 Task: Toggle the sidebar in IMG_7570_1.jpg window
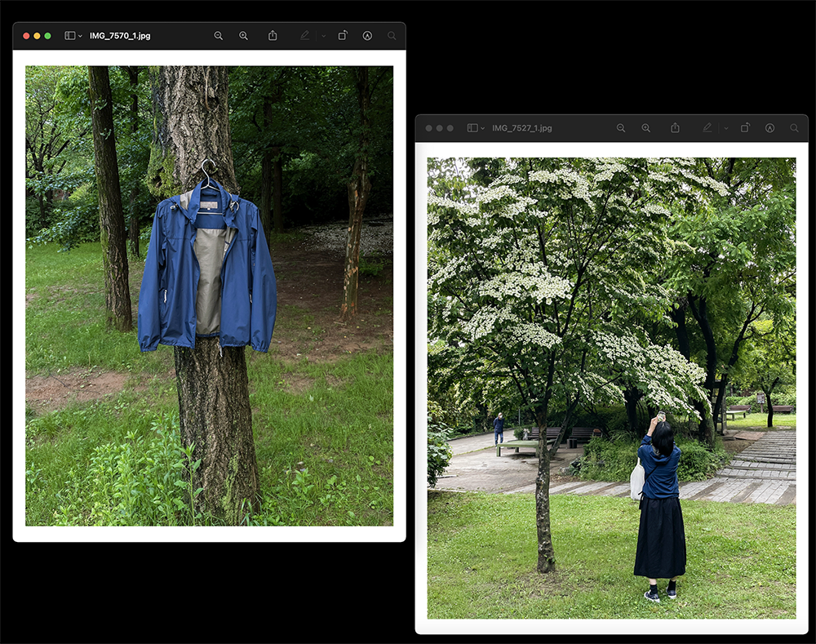click(x=69, y=36)
